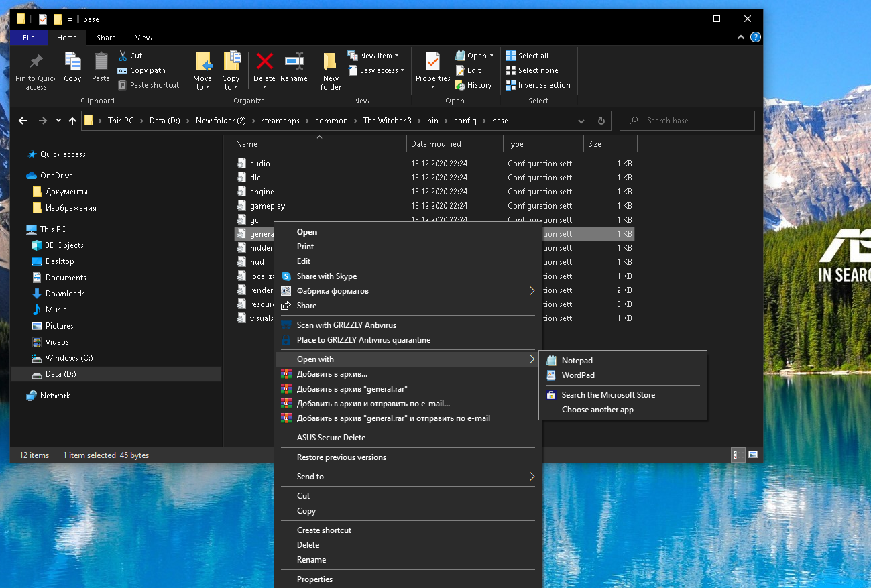Switch to Details view layout icon
This screenshot has height=588, width=871.
[736, 455]
